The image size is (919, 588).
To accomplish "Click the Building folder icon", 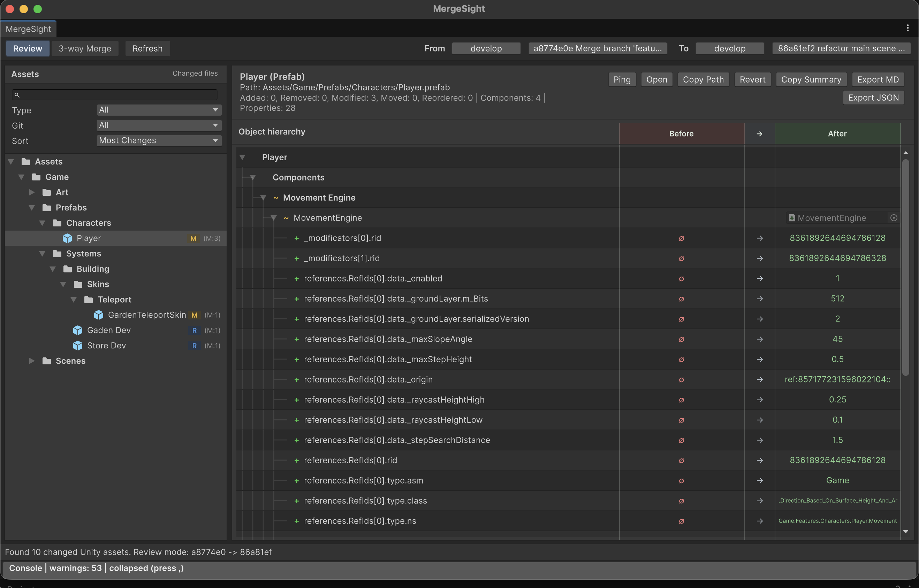I will (68, 269).
